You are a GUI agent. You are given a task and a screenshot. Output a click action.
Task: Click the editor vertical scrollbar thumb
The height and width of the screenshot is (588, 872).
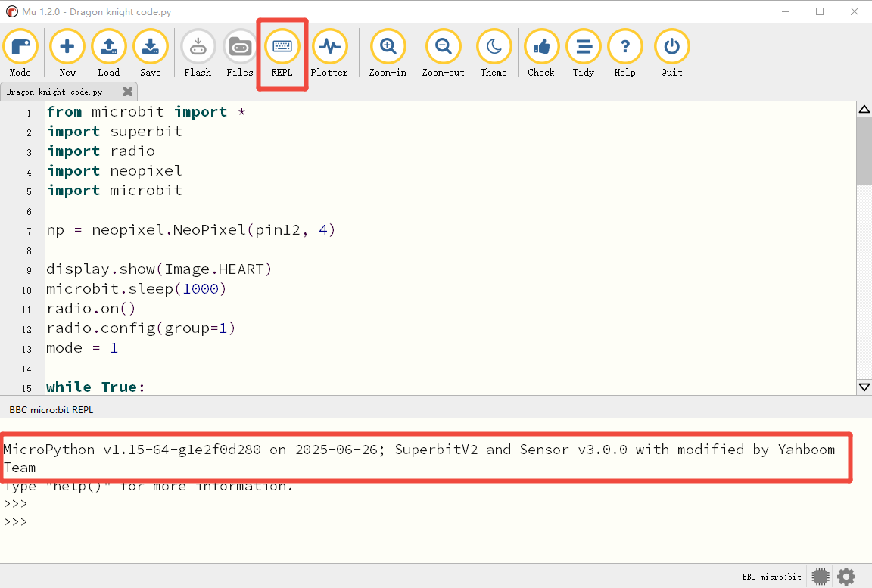click(x=864, y=151)
